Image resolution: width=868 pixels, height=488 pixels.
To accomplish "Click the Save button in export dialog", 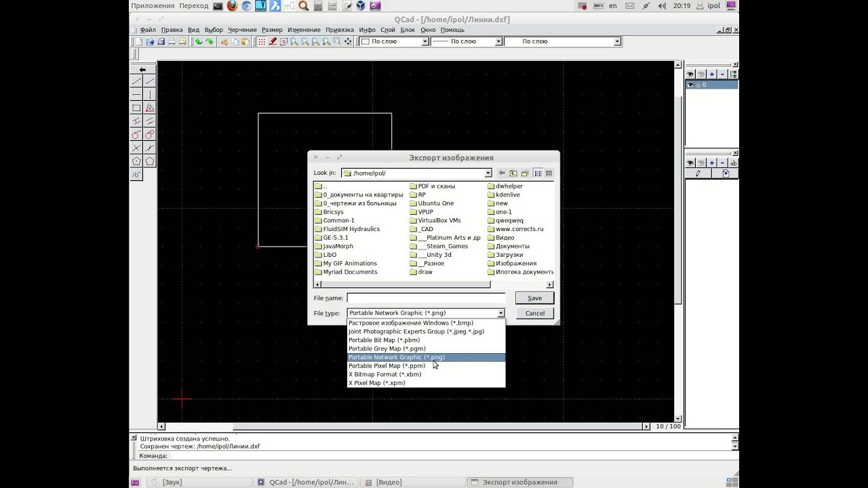I will (x=534, y=298).
